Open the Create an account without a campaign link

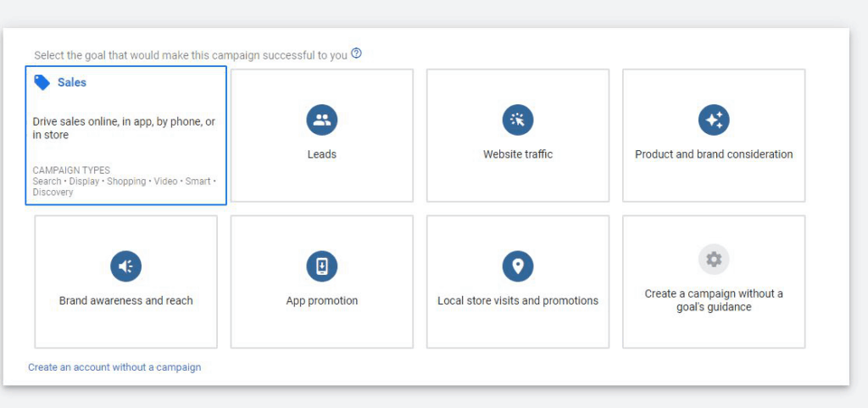click(x=114, y=367)
